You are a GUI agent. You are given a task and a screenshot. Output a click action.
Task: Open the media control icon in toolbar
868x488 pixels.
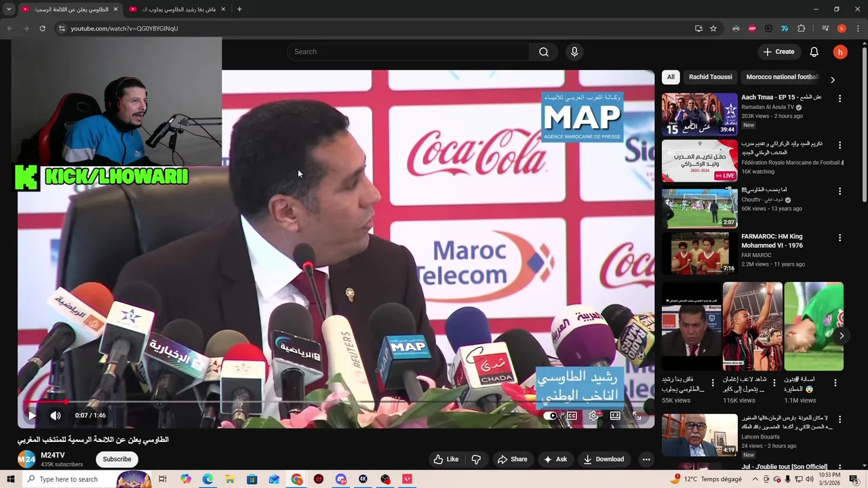tap(825, 28)
